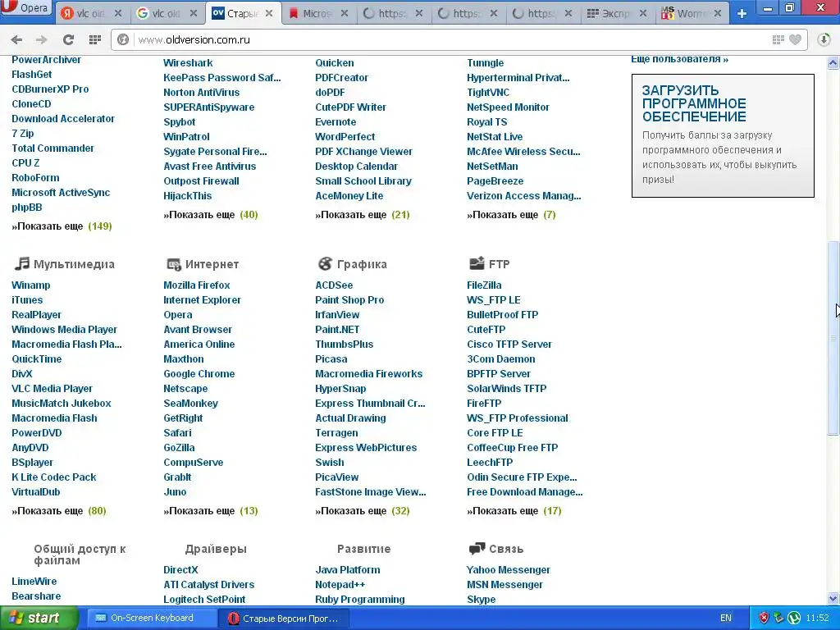Click the uTorrent tray icon

click(x=793, y=618)
